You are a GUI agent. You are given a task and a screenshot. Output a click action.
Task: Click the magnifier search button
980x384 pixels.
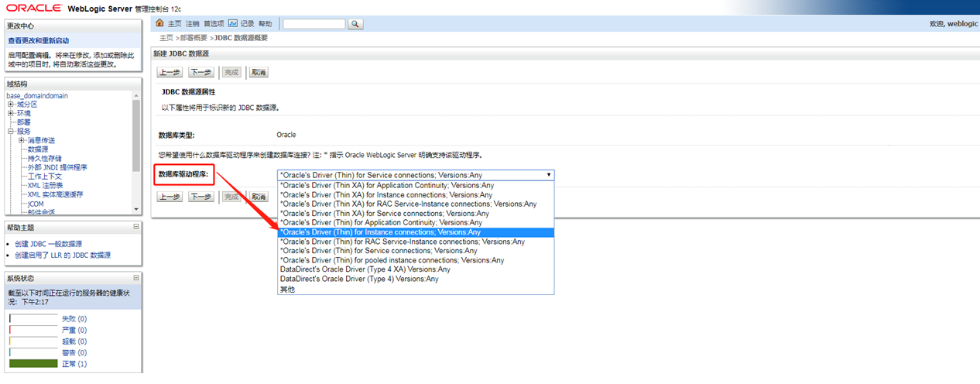(355, 24)
